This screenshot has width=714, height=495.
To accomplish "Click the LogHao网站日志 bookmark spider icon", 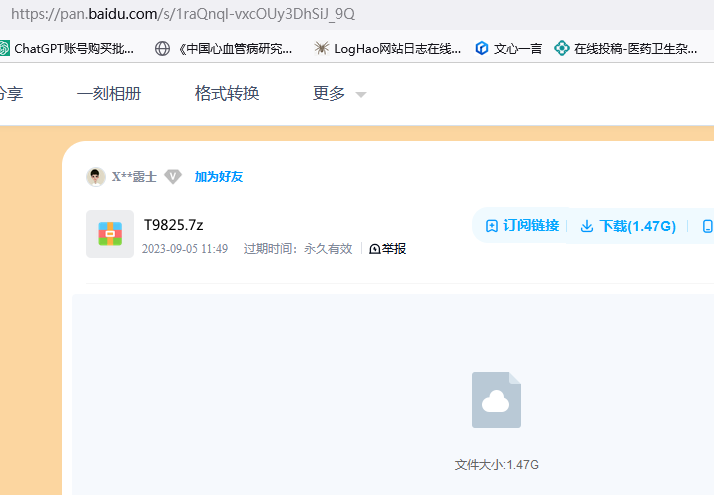I will [x=321, y=48].
